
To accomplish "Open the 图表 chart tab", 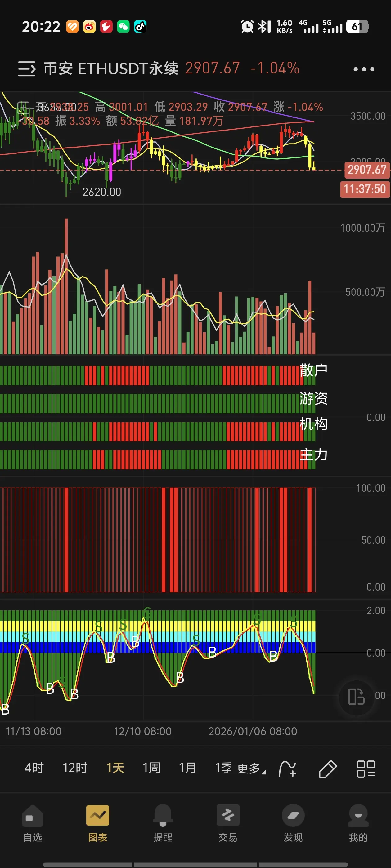I will pos(98,823).
